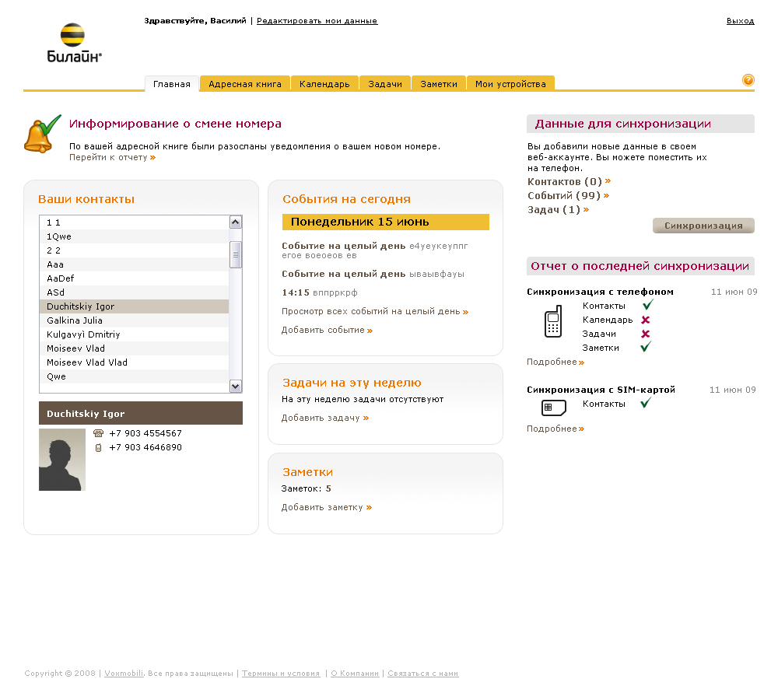This screenshot has height=700, width=778.
Task: Open the Заметки tab
Action: click(439, 84)
